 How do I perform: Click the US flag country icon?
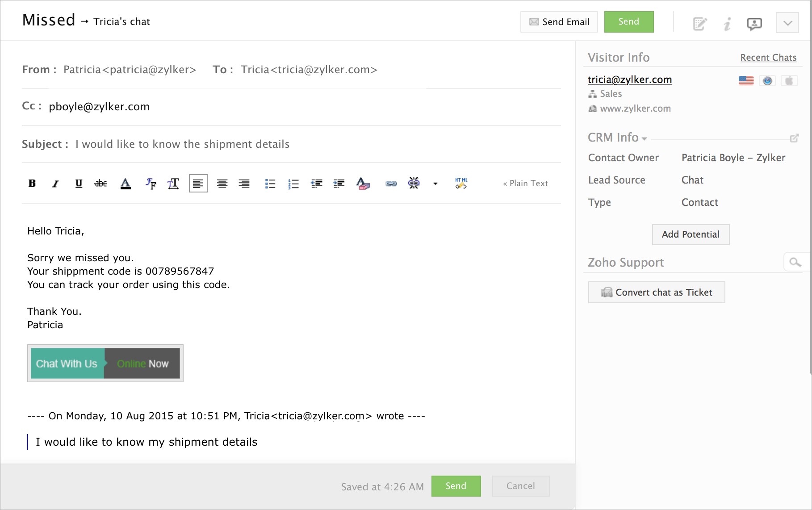746,81
